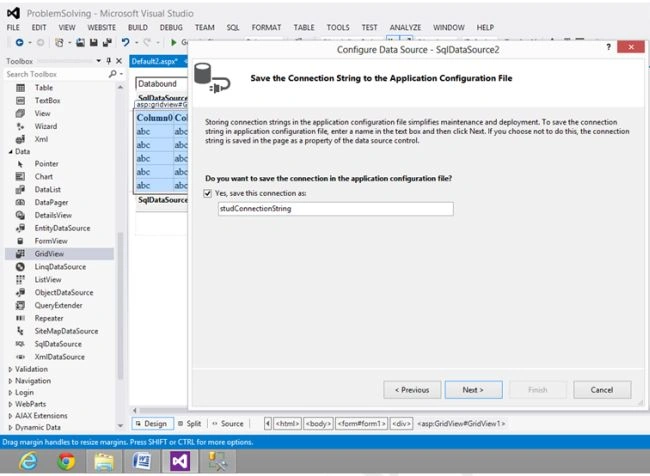Click the Repeater control icon in Toolbox
Screen dimensions: 650x476
(20, 318)
